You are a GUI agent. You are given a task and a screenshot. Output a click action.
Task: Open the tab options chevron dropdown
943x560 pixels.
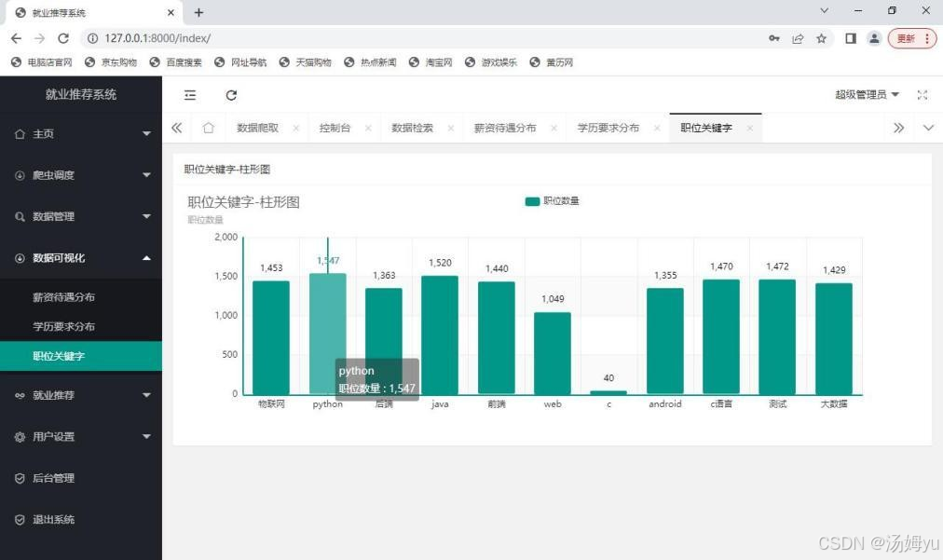[x=928, y=128]
